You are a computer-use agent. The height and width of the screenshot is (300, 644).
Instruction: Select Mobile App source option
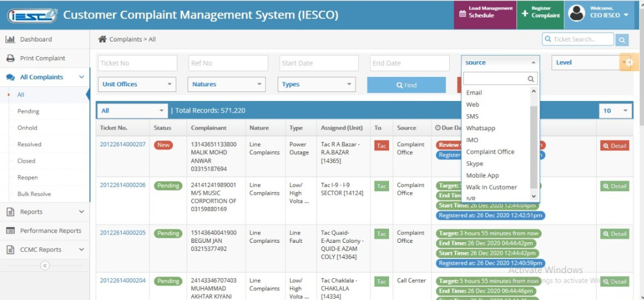[x=496, y=176]
